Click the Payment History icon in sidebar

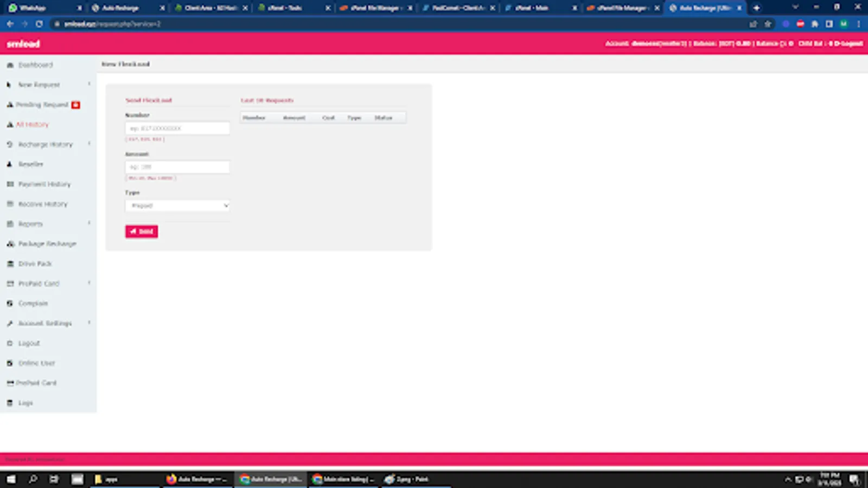point(10,184)
